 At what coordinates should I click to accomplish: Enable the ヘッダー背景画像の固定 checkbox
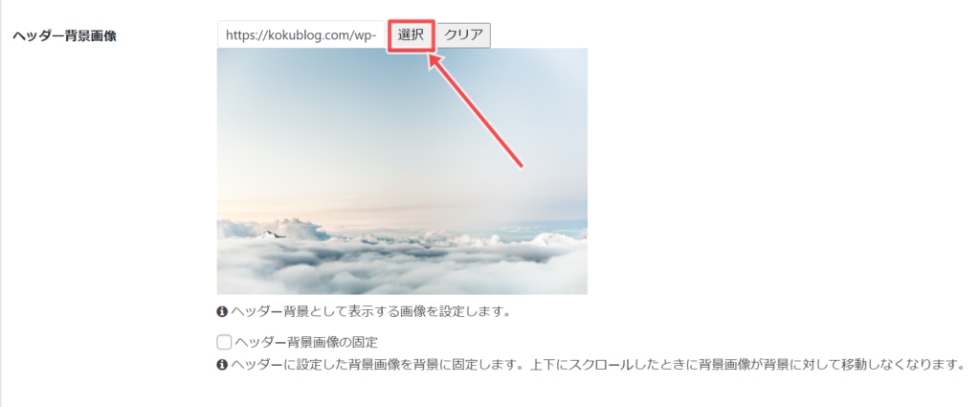tap(224, 342)
